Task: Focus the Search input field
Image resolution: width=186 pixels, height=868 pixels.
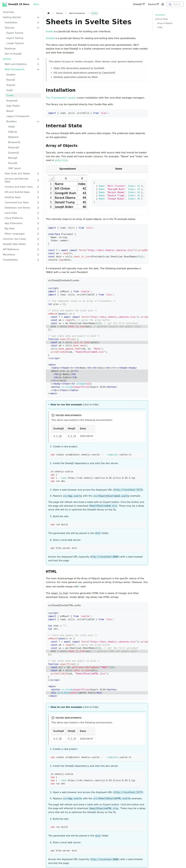Action: coord(175,4)
